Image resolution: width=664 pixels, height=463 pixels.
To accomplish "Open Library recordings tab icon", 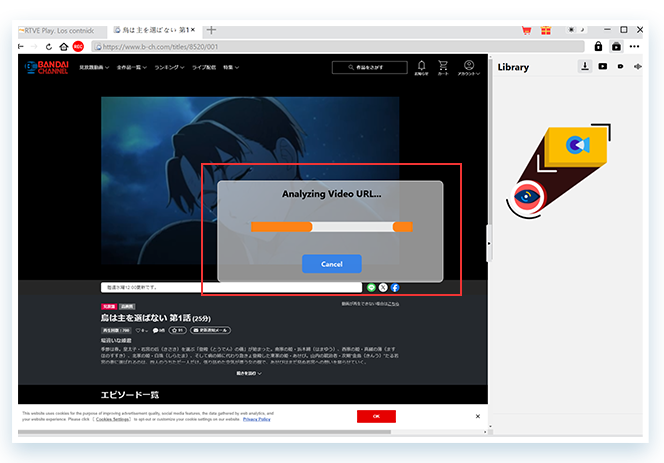I will tap(620, 67).
